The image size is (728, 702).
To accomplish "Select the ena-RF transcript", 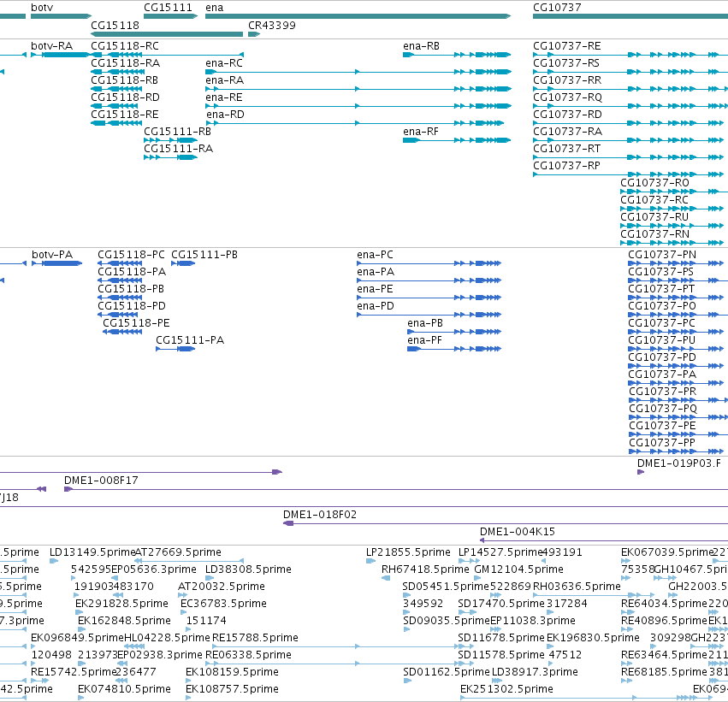I will click(x=421, y=132).
